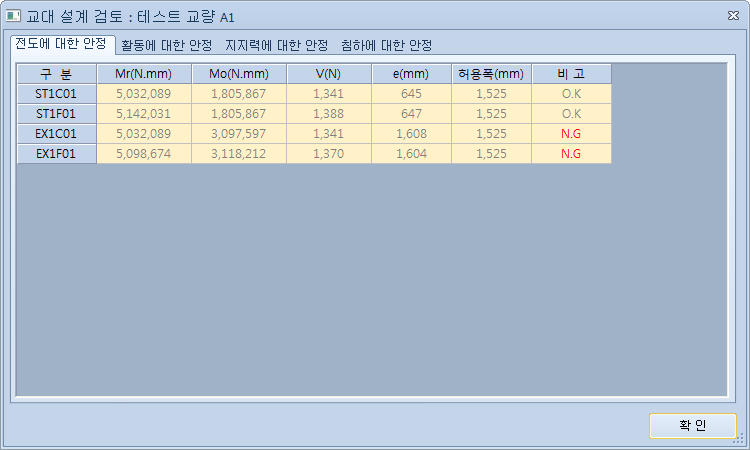Screen dimensions: 750x450
Task: Click Mo value 3,097,597
Action: [239, 134]
